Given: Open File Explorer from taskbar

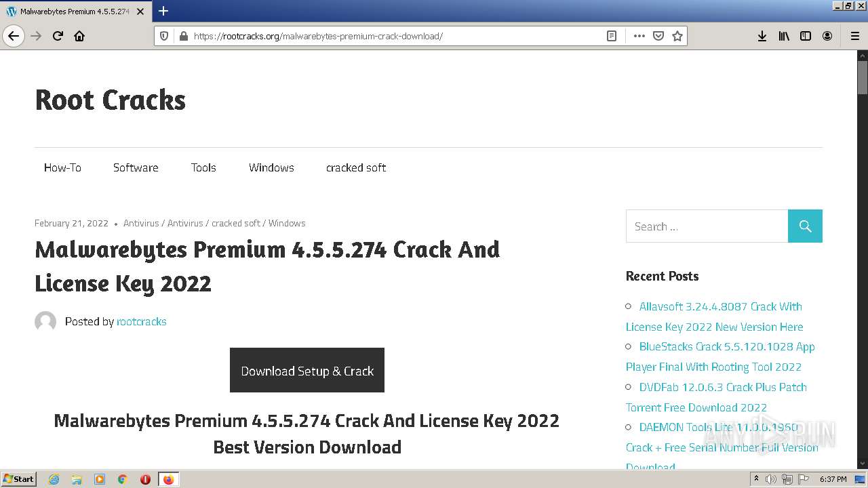Looking at the screenshot, I should (x=77, y=479).
